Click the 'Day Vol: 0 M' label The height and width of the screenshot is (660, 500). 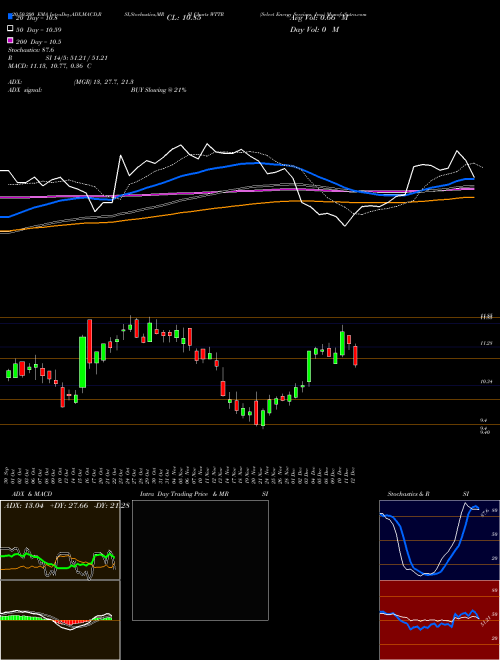315,30
